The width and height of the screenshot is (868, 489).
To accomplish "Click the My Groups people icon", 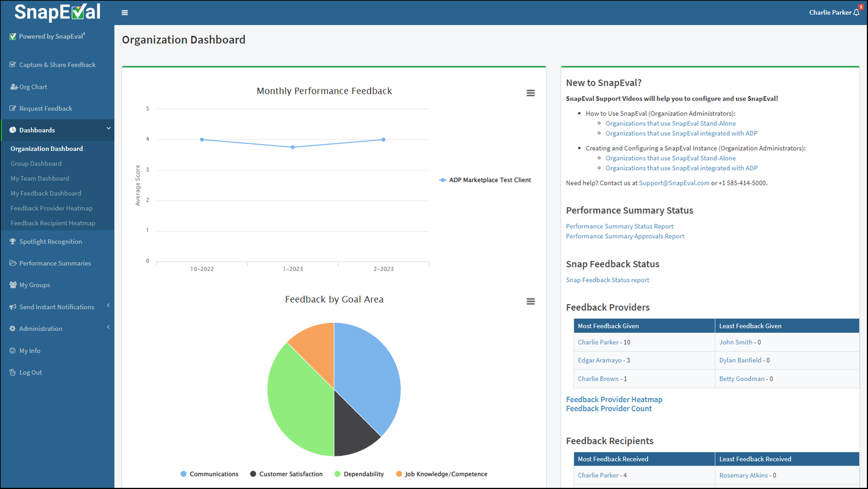I will coord(13,285).
